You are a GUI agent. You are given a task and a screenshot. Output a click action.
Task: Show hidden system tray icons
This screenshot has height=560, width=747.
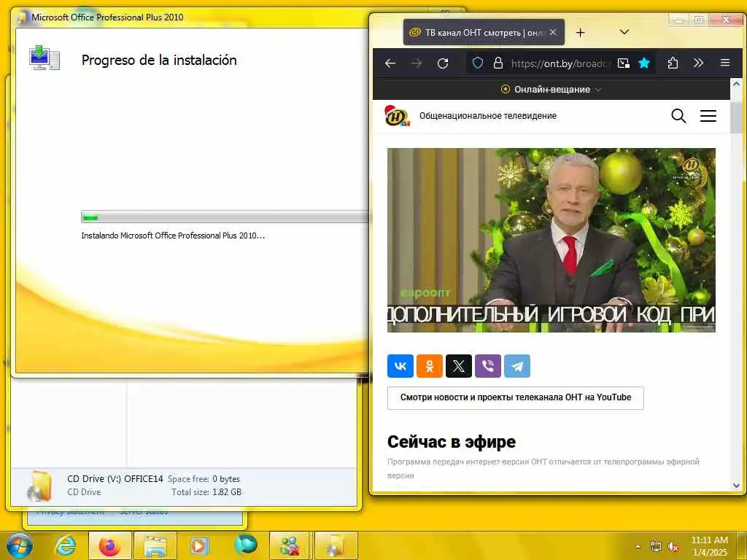(x=638, y=546)
